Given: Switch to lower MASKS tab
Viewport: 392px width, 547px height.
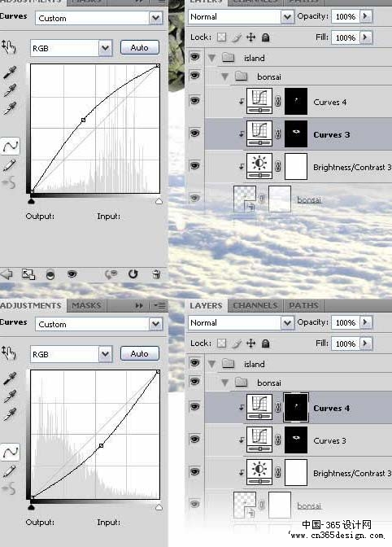Looking at the screenshot, I should [86, 305].
